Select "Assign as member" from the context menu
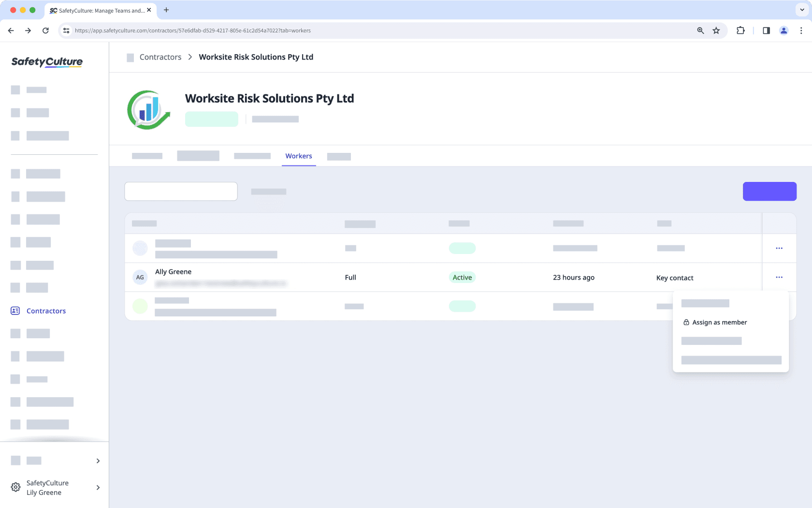This screenshot has width=812, height=508. [719, 322]
